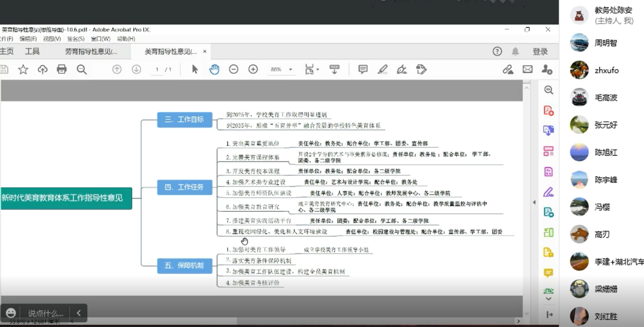Collapse the chat input bar
The width and height of the screenshot is (644, 327).
point(79,313)
